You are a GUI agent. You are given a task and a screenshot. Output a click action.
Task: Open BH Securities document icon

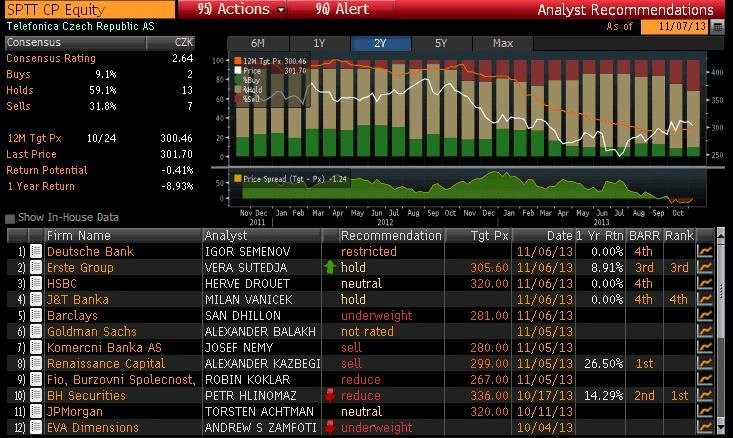click(36, 395)
